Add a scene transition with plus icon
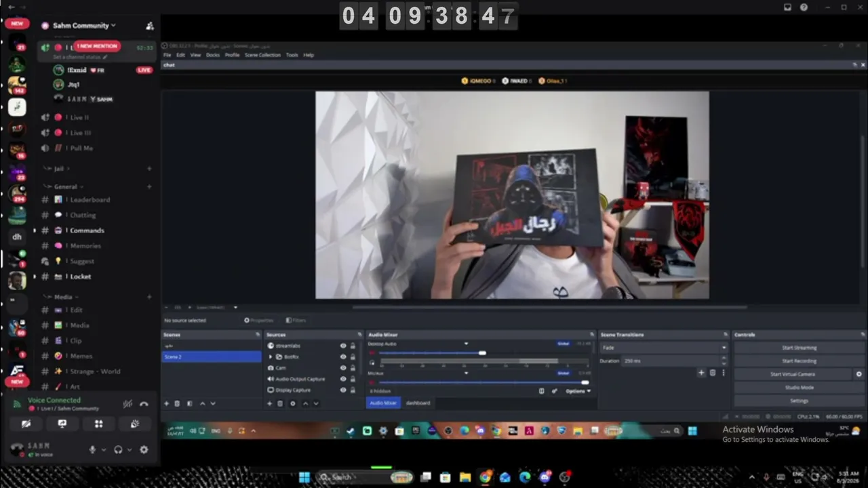Image resolution: width=868 pixels, height=488 pixels. pos(701,373)
